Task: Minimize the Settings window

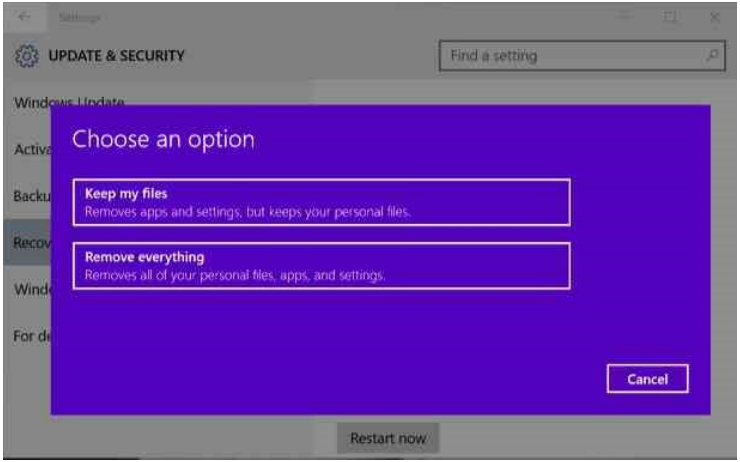Action: [622, 17]
